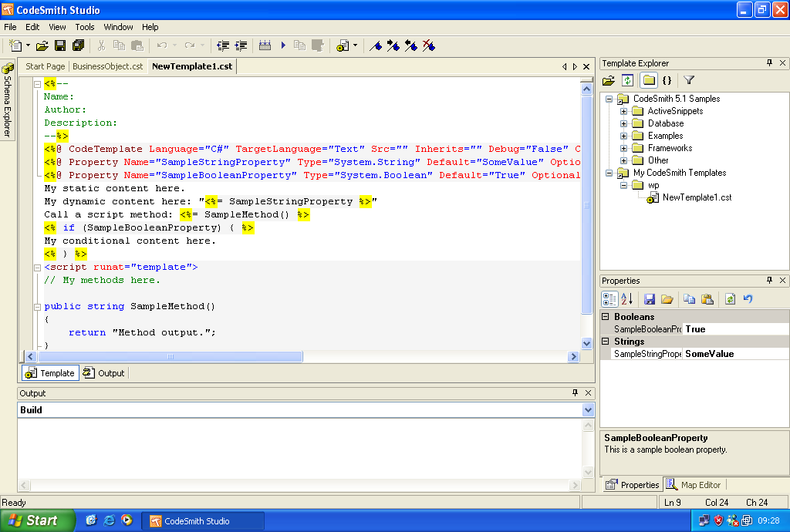This screenshot has height=532, width=790.
Task: Open the Tools menu
Action: (85, 27)
